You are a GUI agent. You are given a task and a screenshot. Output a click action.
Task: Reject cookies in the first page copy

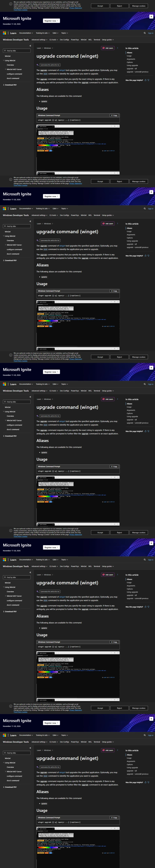coord(119,6)
